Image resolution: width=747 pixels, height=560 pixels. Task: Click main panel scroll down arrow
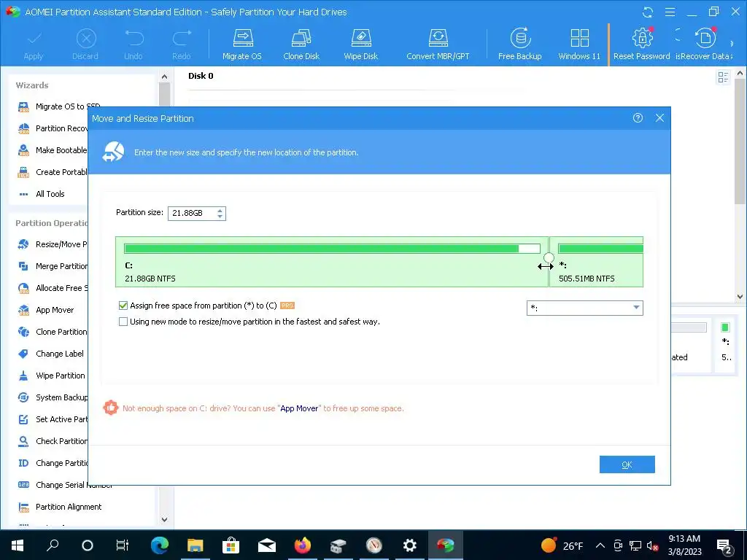[x=740, y=296]
